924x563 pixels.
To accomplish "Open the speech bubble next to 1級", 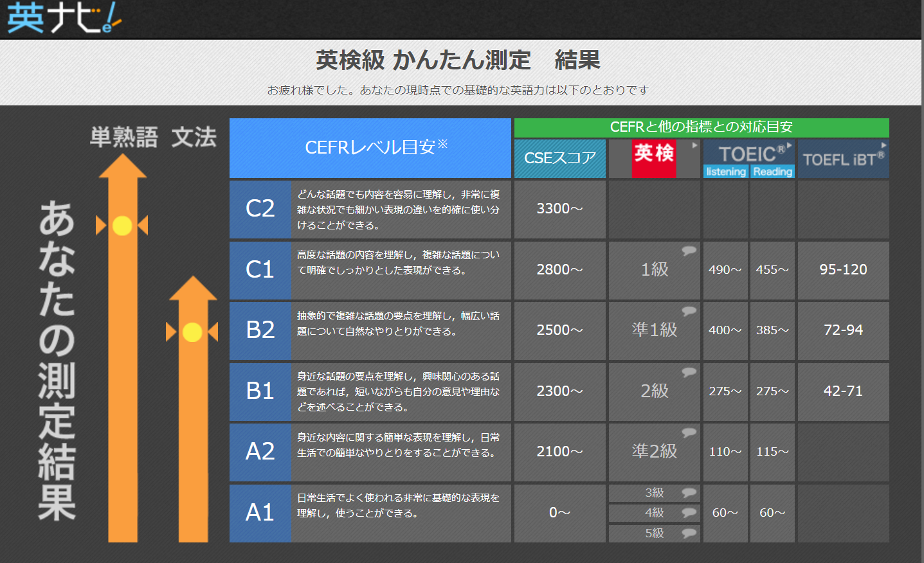I will pos(689,251).
